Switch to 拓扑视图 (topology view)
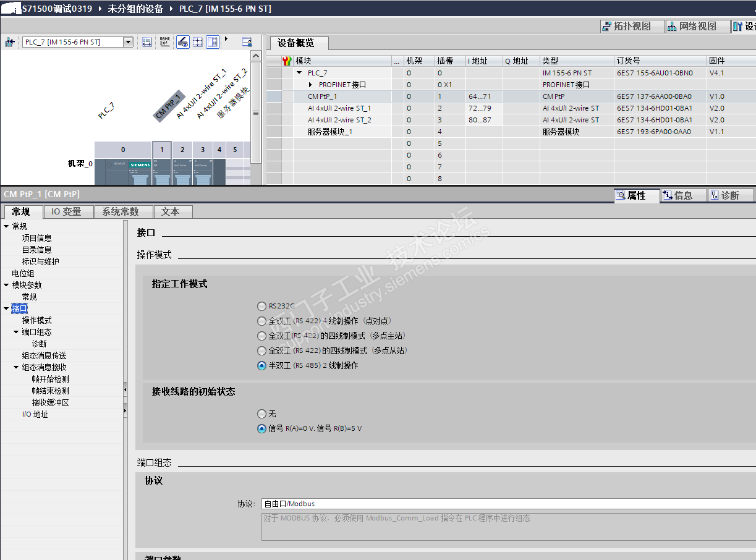The height and width of the screenshot is (560, 756). tap(632, 26)
